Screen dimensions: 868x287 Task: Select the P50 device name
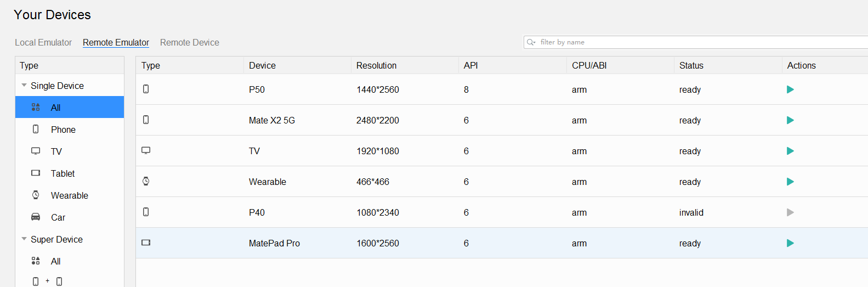(257, 89)
